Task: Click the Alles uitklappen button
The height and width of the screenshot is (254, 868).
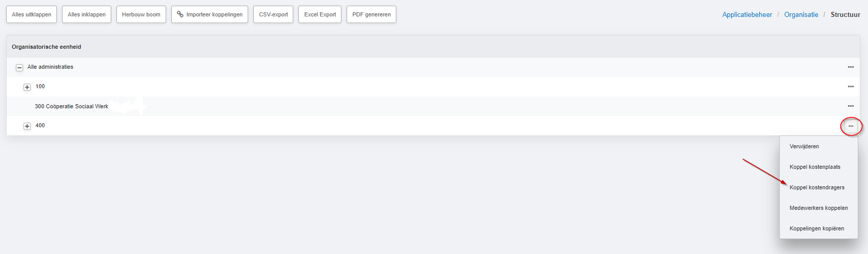Action: tap(31, 14)
